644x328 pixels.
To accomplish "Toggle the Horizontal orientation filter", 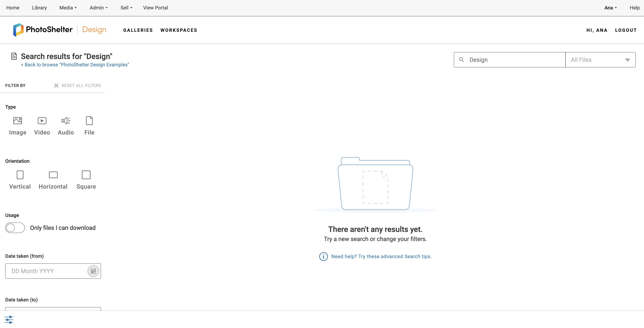I will tap(53, 175).
